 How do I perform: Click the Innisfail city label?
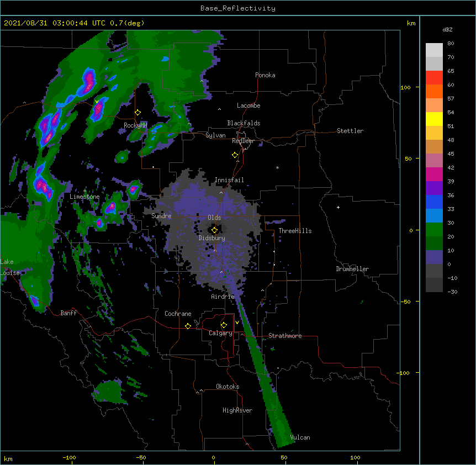point(229,180)
